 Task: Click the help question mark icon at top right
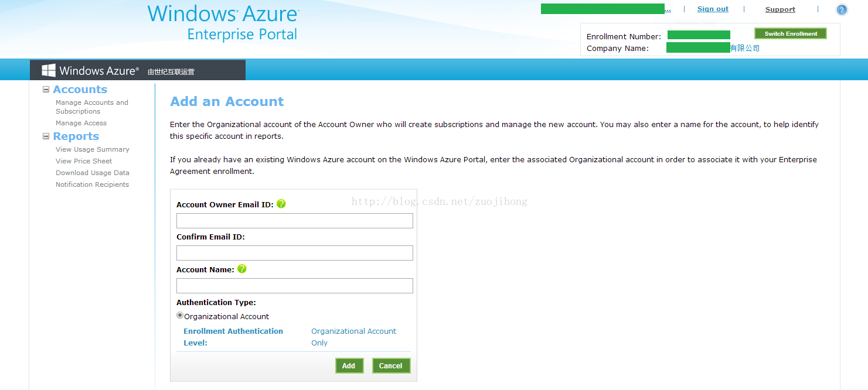tap(842, 9)
